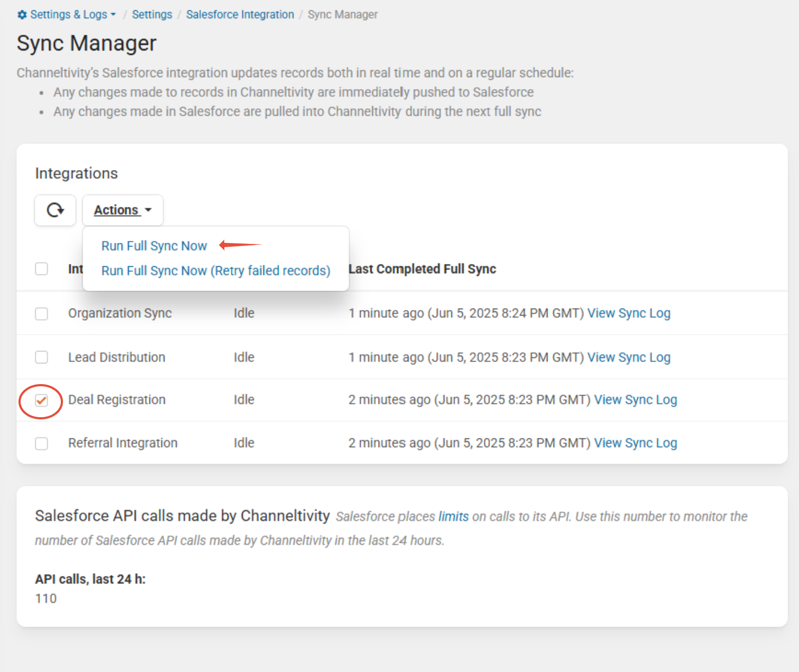Screen dimensions: 799x672
Task: Open the Salesforce API limits link
Action: 454,517
